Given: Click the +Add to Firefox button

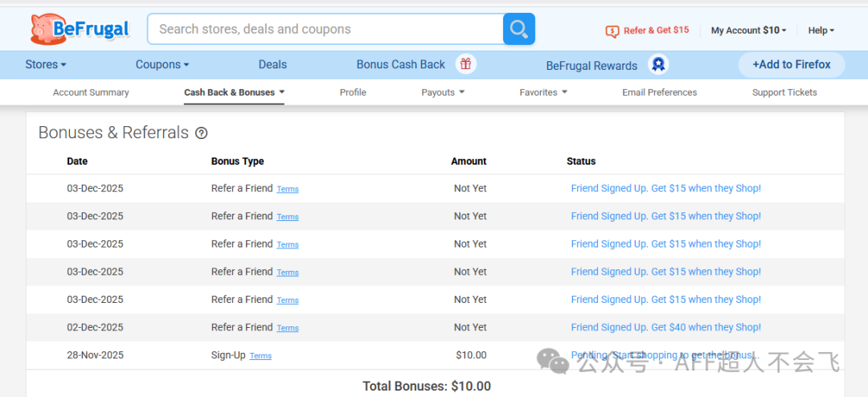Looking at the screenshot, I should click(x=792, y=64).
